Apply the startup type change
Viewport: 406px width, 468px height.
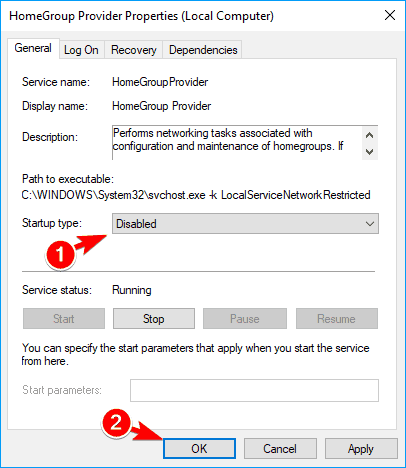tap(361, 449)
